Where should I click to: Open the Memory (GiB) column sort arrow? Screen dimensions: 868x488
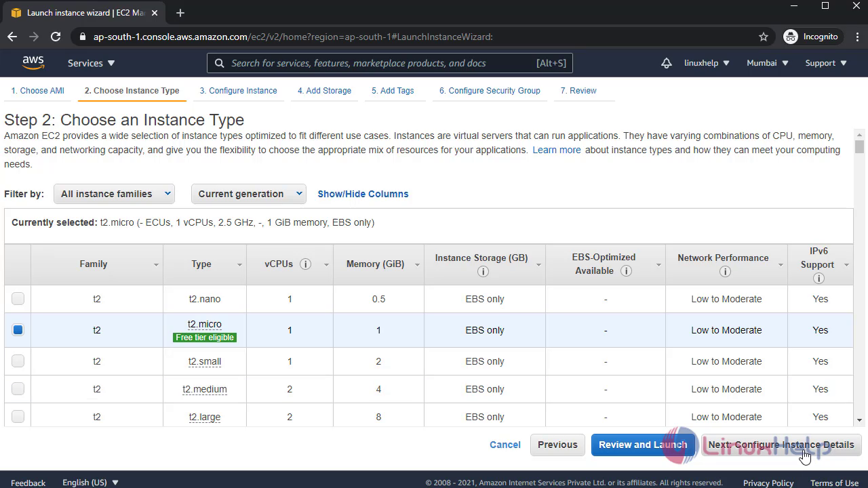[417, 265]
